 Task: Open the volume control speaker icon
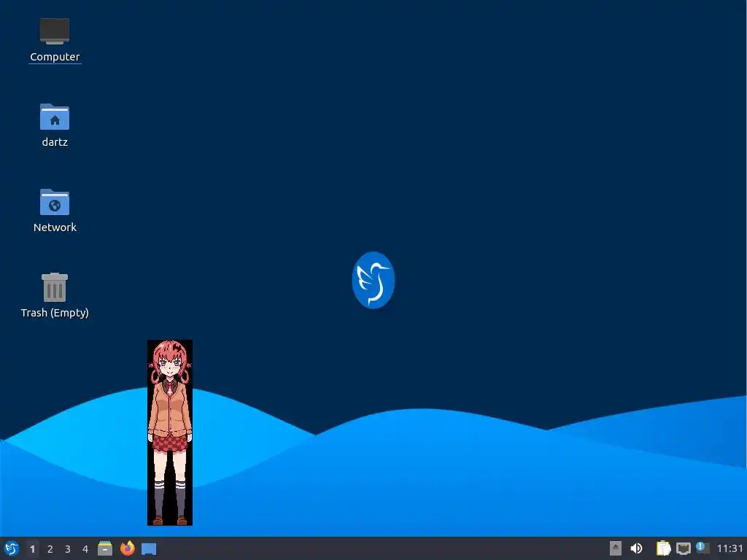636,548
